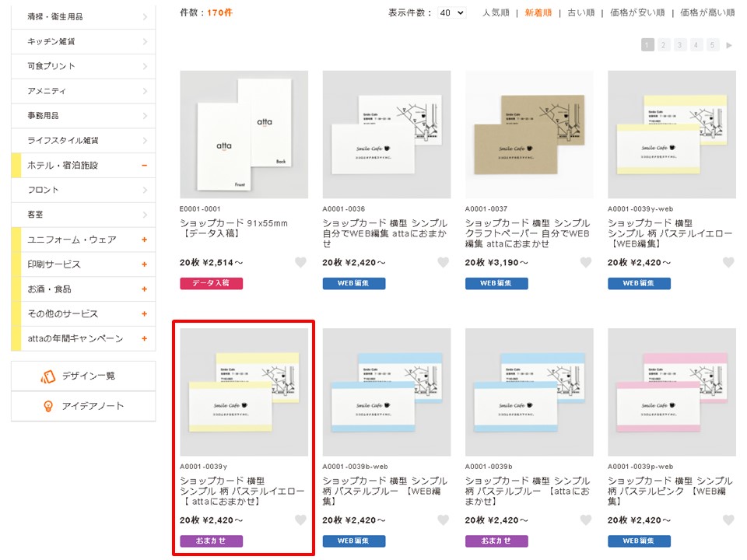Favorite the A0001-0039b-web pastel blue card

[443, 520]
